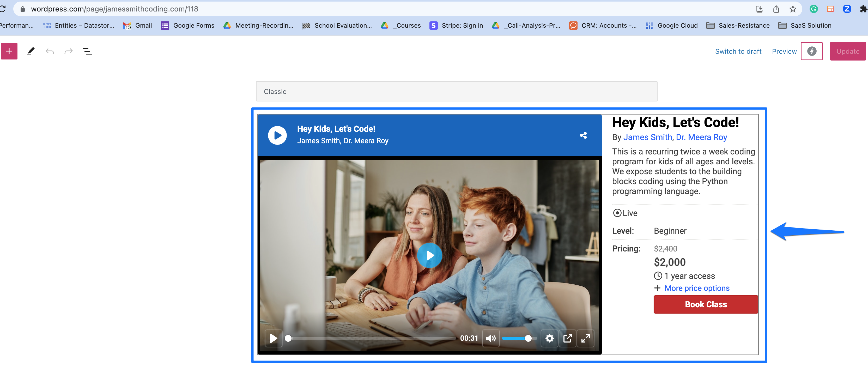Click the $2,000 price text
The image size is (868, 366).
670,262
